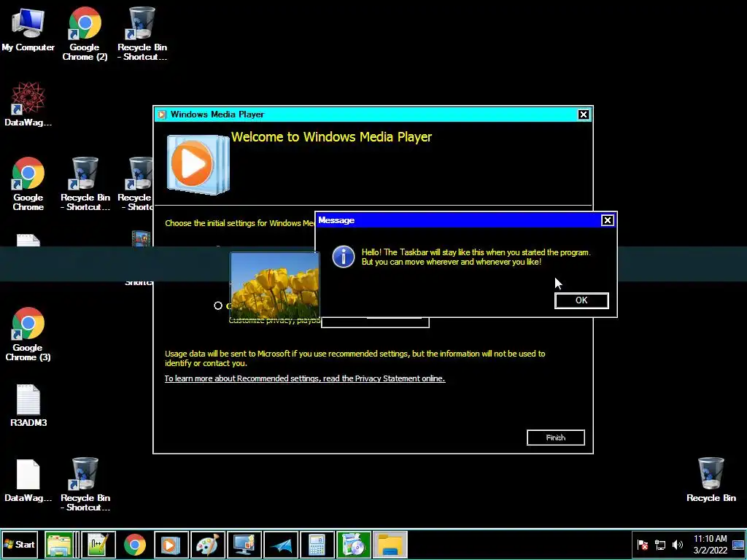
Task: Select the R3ADM3 text file icon
Action: click(28, 405)
